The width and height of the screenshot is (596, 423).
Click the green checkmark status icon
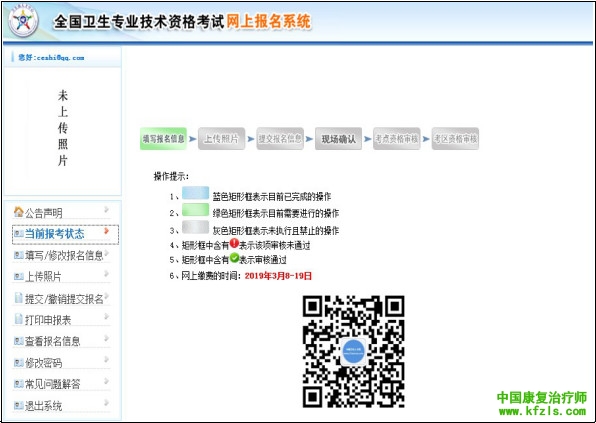coord(234,258)
